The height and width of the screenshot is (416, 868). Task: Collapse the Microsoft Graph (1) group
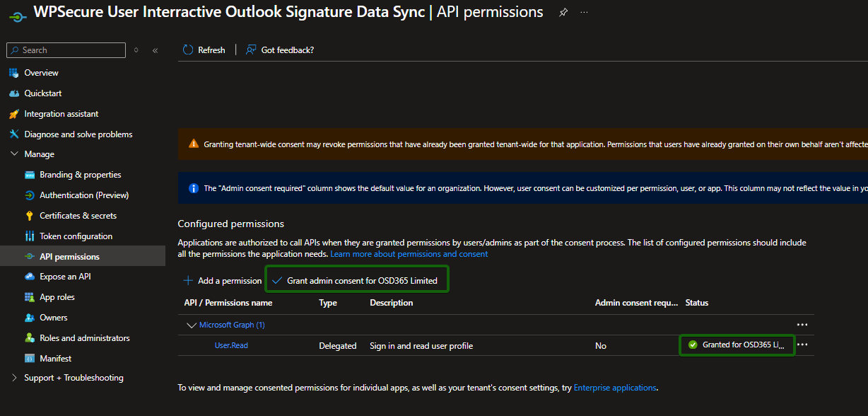tap(191, 325)
